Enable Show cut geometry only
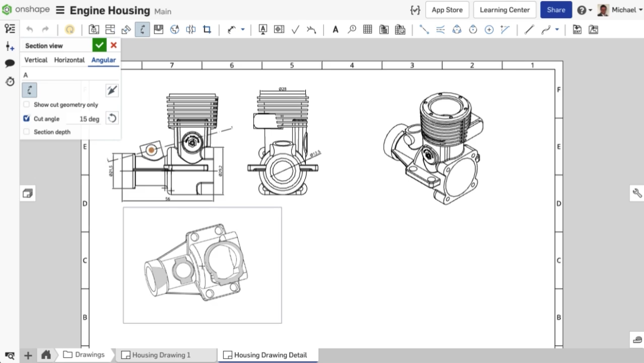This screenshot has height=363, width=644. pyautogui.click(x=26, y=105)
